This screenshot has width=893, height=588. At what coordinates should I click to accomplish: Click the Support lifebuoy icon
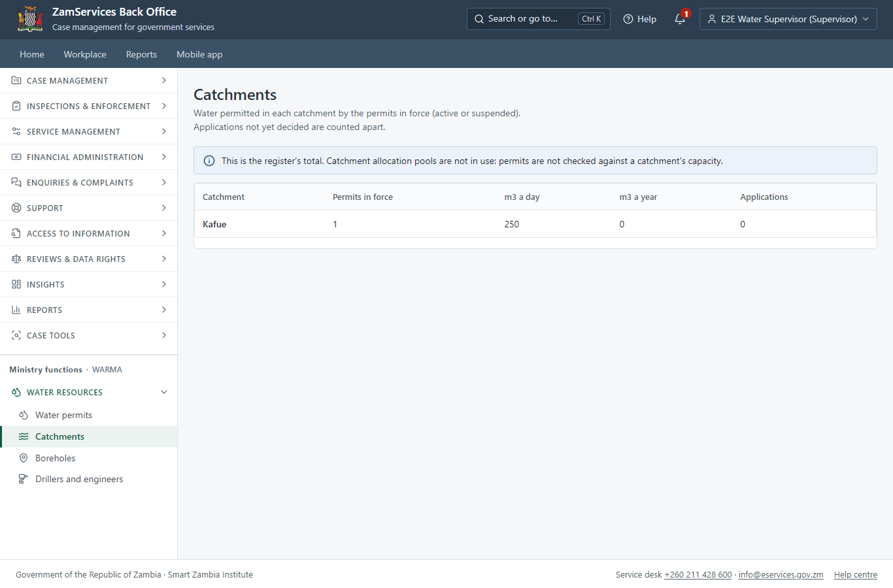16,208
